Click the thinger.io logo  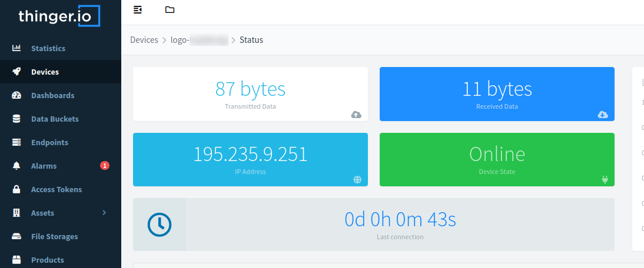[x=59, y=16]
